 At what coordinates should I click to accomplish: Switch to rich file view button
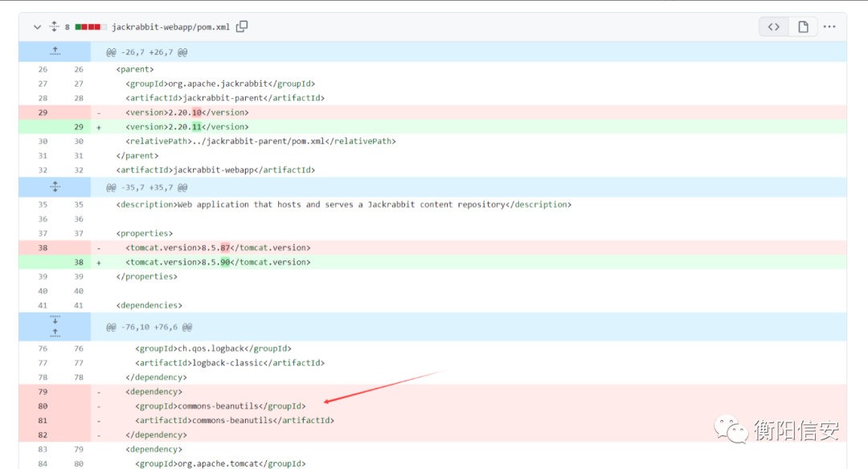click(803, 27)
